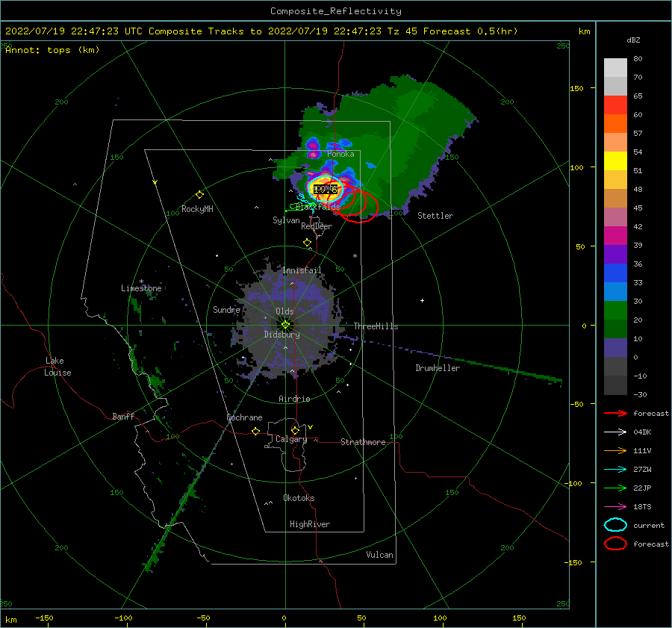Select the orange 57-60 dBZ swatch

tap(615, 124)
